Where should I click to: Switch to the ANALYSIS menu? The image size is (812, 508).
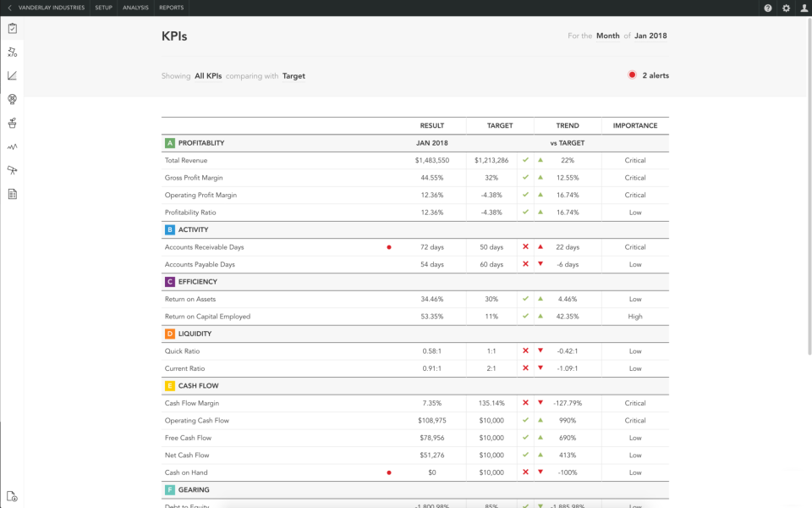point(135,7)
